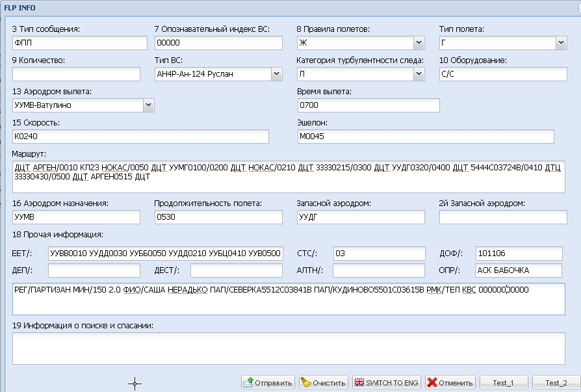The image size is (581, 392).
Task: Select the Время вылета field
Action: click(x=368, y=105)
